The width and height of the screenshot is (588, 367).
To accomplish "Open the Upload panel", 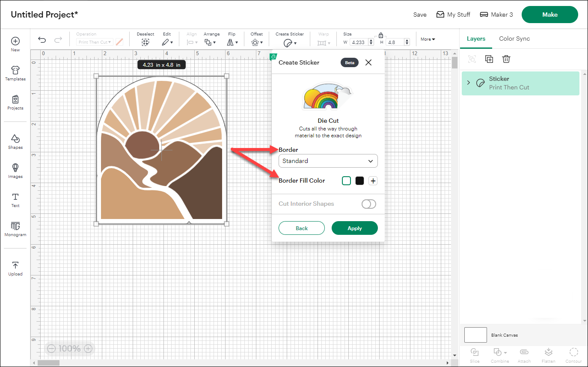I will click(x=15, y=268).
